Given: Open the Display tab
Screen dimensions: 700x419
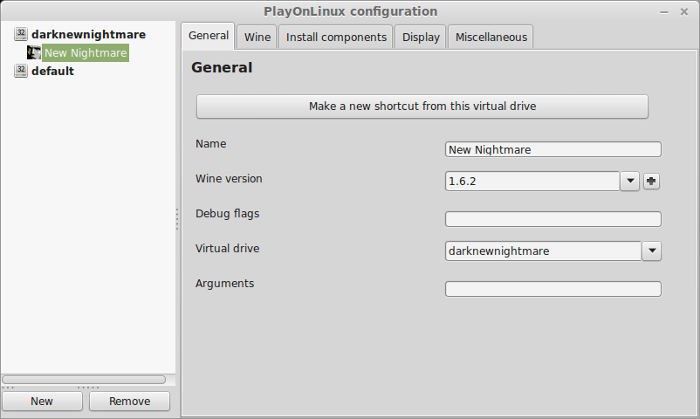Looking at the screenshot, I should click(x=421, y=37).
